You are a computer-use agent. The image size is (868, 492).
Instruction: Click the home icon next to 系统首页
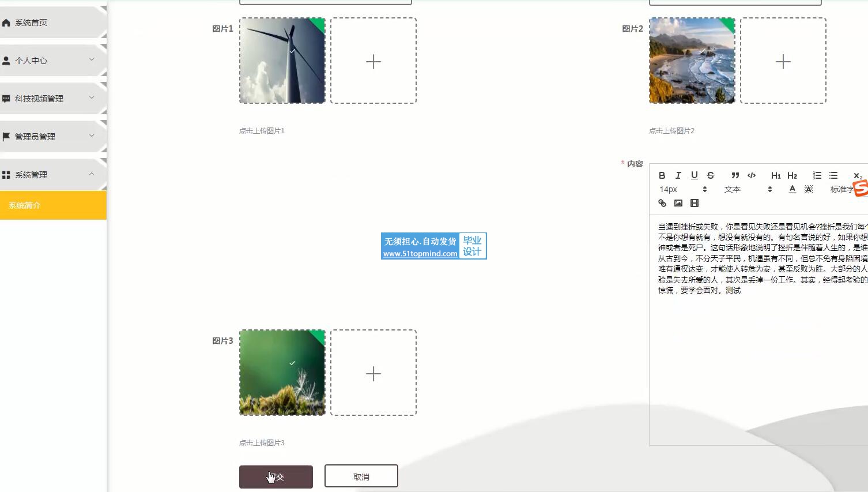6,22
